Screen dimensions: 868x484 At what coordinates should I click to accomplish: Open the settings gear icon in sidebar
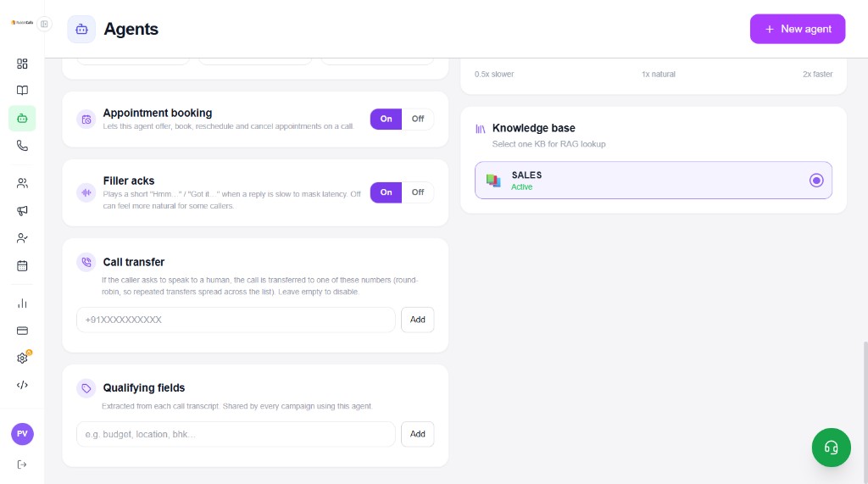[x=22, y=359]
